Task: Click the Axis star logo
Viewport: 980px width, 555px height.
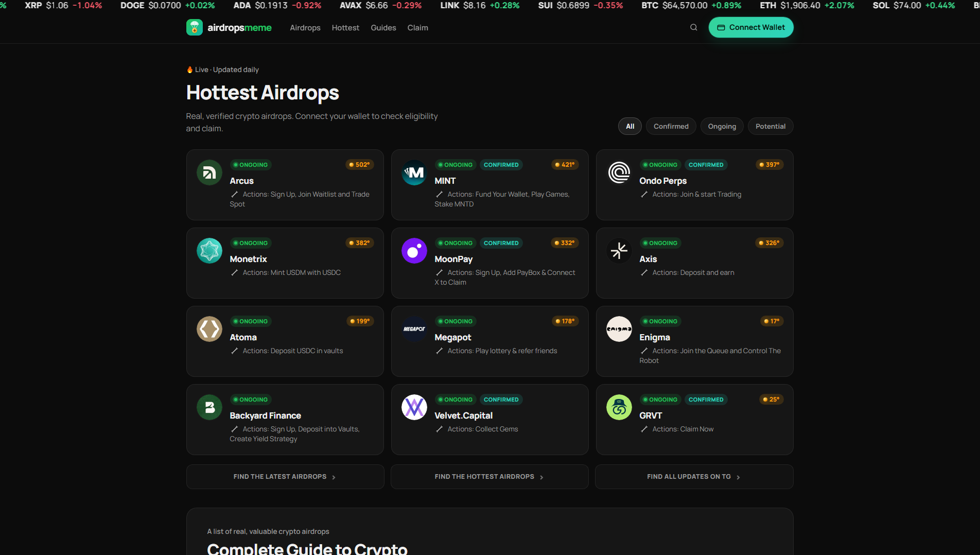Action: tap(619, 251)
